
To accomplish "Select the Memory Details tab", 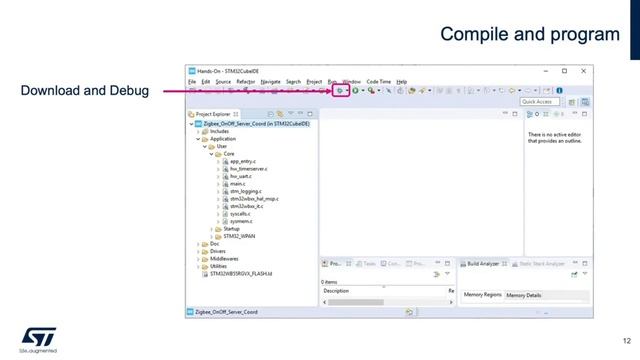I will 524,295.
